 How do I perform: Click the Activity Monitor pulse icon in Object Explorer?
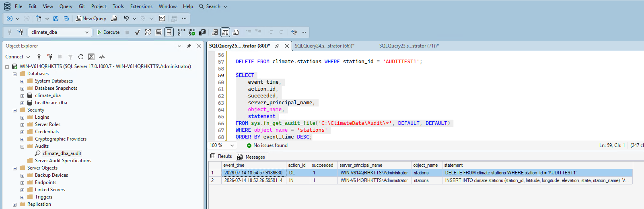[x=102, y=57]
